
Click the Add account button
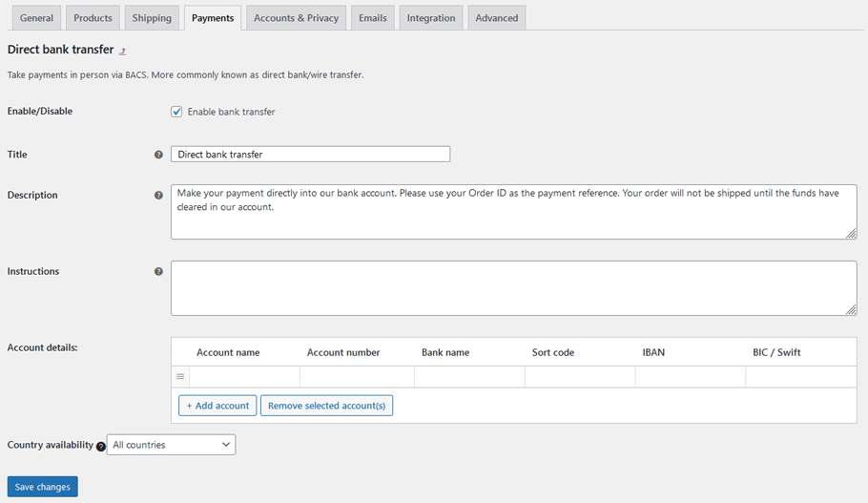click(x=217, y=406)
